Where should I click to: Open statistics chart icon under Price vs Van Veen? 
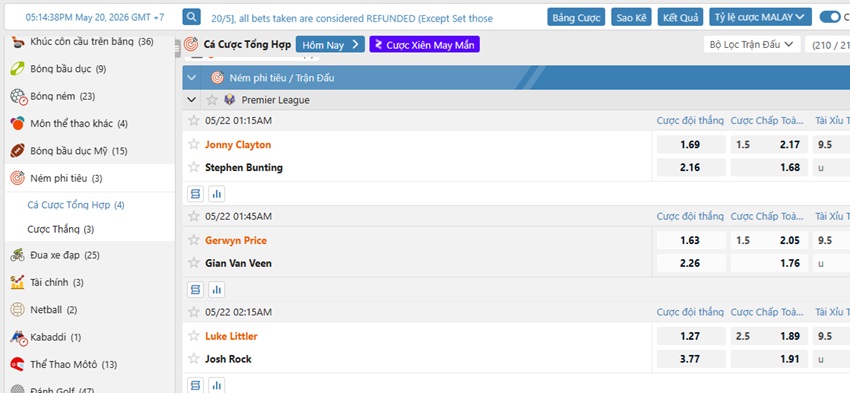216,289
